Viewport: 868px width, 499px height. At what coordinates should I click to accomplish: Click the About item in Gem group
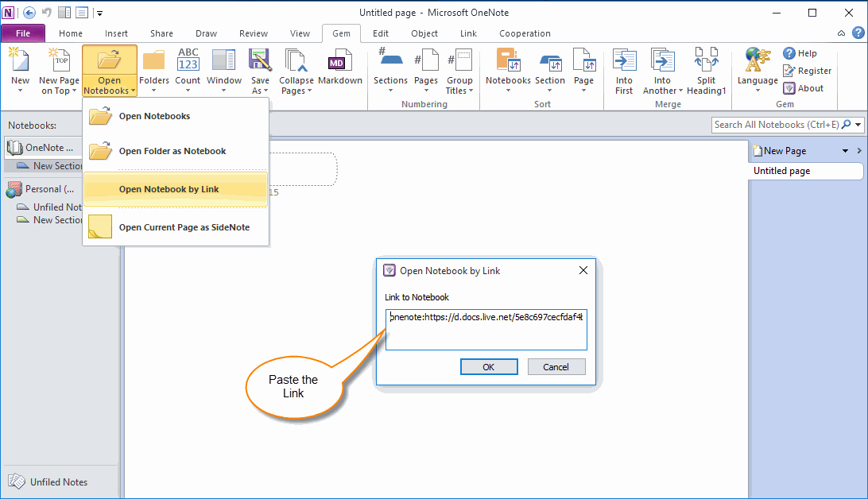click(x=804, y=88)
